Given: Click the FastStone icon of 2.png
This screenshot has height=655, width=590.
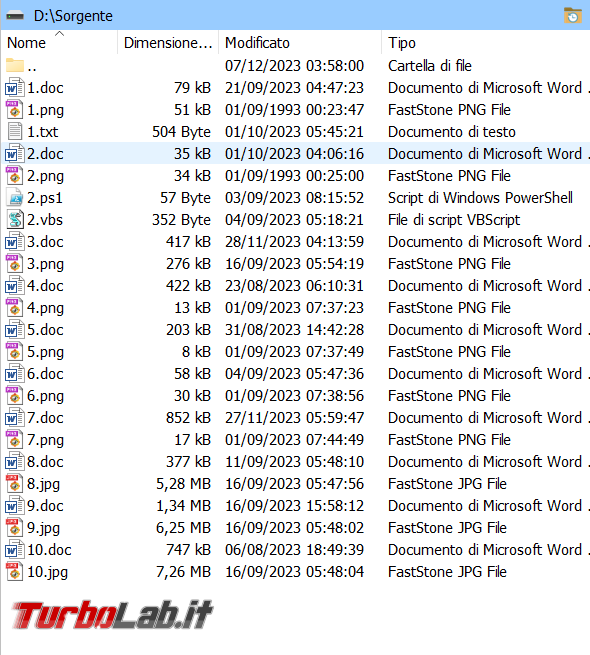Looking at the screenshot, I should (x=15, y=176).
